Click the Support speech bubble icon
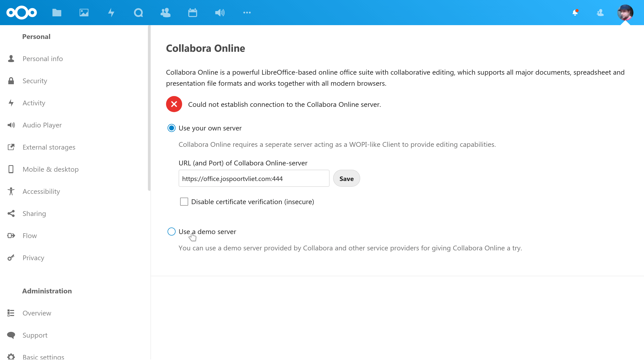The height and width of the screenshot is (362, 644). click(x=11, y=335)
